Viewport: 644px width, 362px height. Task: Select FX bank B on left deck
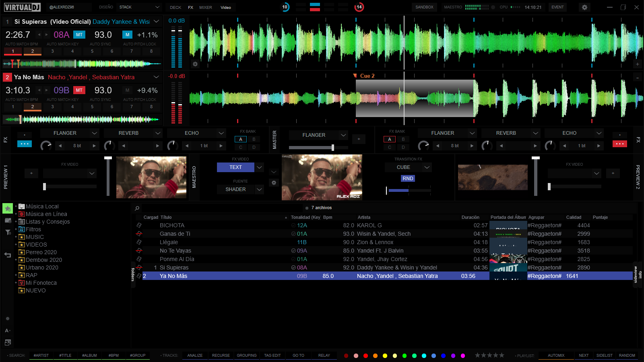pos(254,139)
